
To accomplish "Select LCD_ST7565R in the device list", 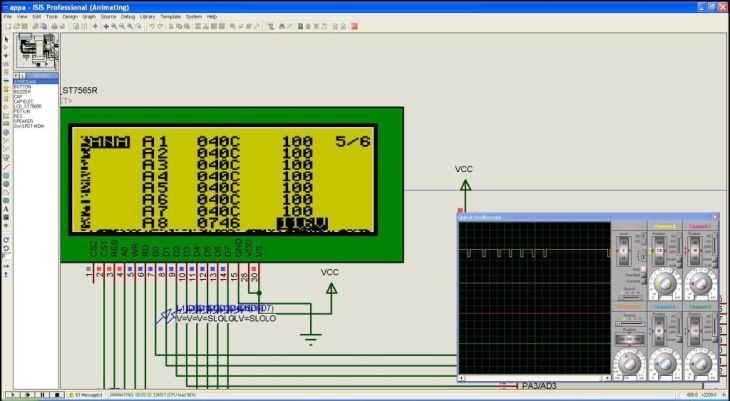I will 27,106.
